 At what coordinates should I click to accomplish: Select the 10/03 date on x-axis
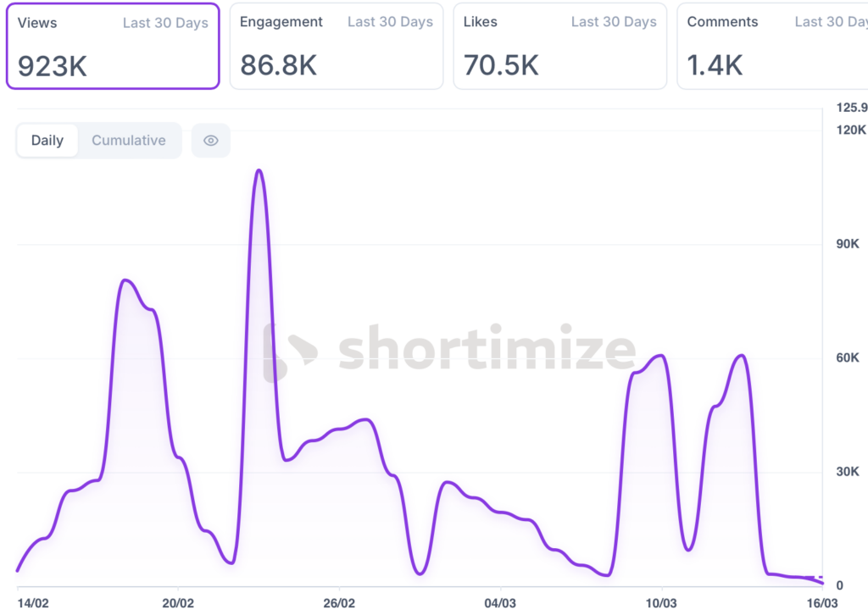[661, 603]
